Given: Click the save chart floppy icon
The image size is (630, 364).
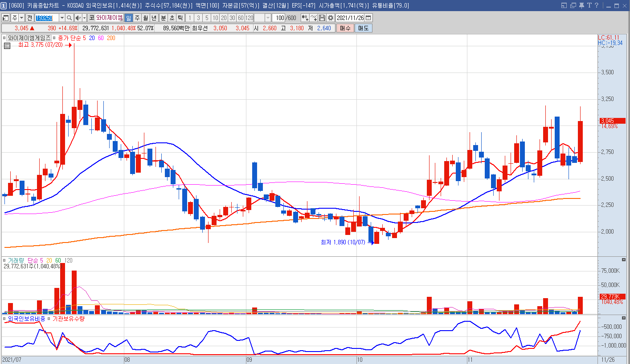Looking at the screenshot, I should [322, 18].
